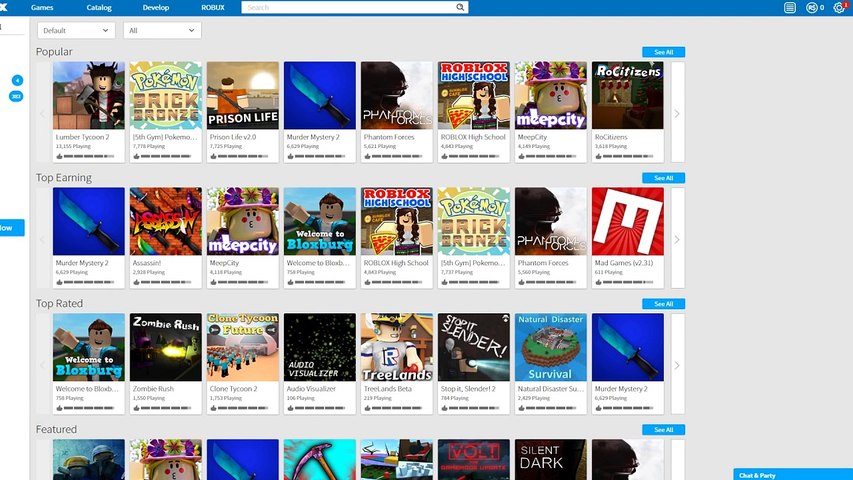The image size is (853, 480).
Task: Click the 'Clone Tycoon 2' title link
Action: coord(234,389)
